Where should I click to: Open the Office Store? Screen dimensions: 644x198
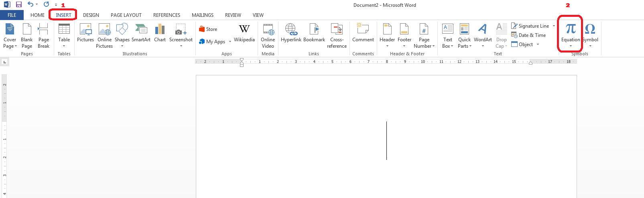(208, 29)
